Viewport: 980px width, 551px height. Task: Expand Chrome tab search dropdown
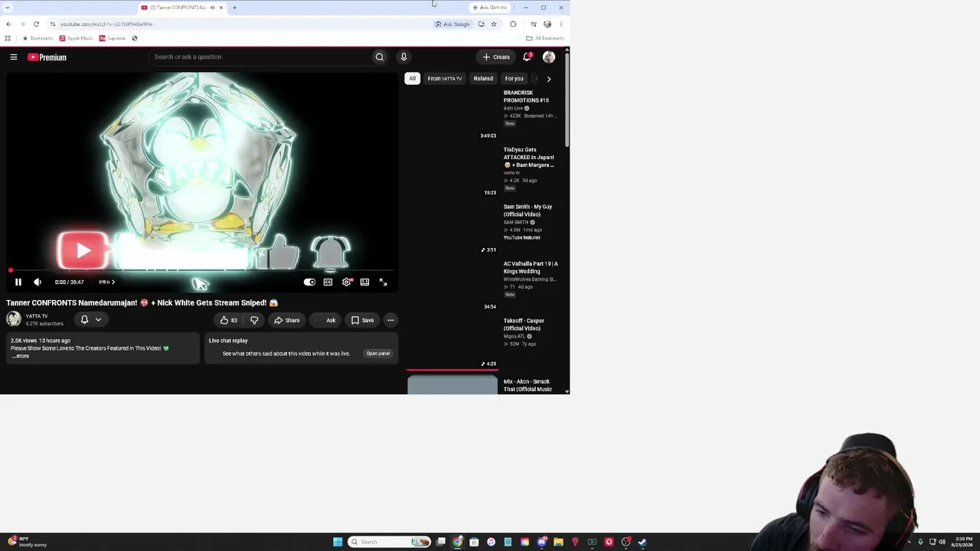point(8,8)
